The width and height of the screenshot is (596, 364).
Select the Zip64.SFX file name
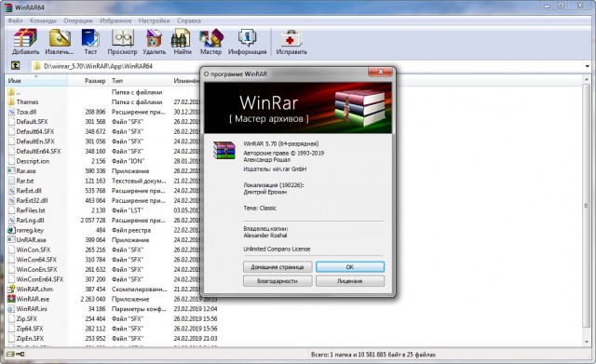30,329
